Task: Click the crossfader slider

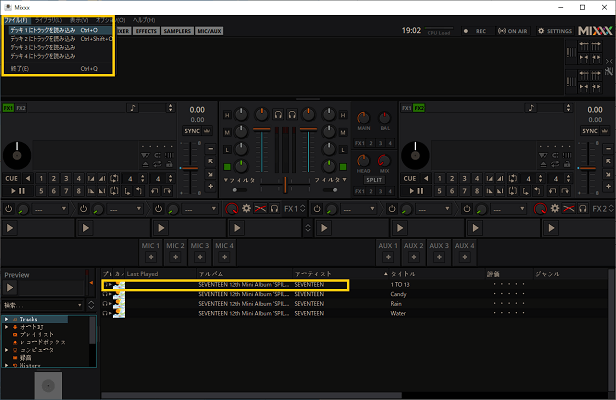Action: pos(285,184)
